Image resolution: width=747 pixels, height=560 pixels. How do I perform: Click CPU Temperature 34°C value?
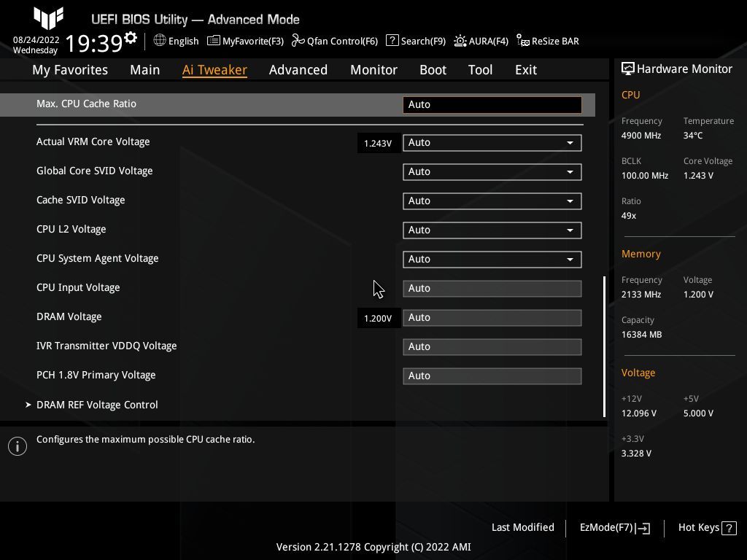coord(693,135)
